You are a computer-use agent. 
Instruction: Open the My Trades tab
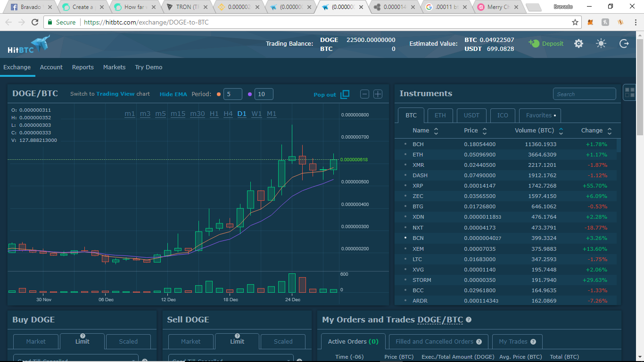pyautogui.click(x=517, y=342)
